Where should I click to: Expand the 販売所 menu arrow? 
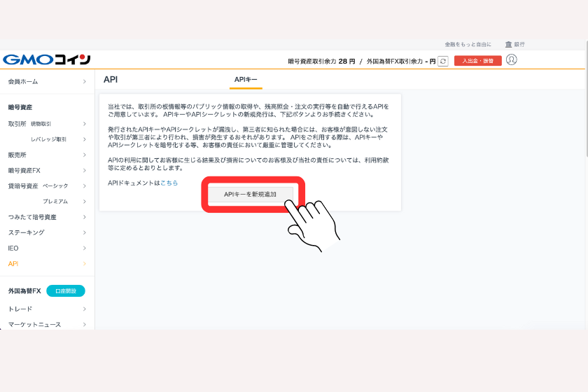(x=84, y=155)
